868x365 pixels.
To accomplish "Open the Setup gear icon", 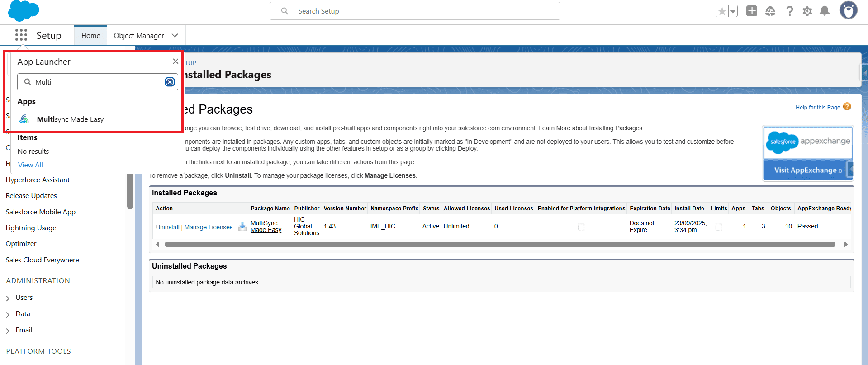I will pos(807,11).
